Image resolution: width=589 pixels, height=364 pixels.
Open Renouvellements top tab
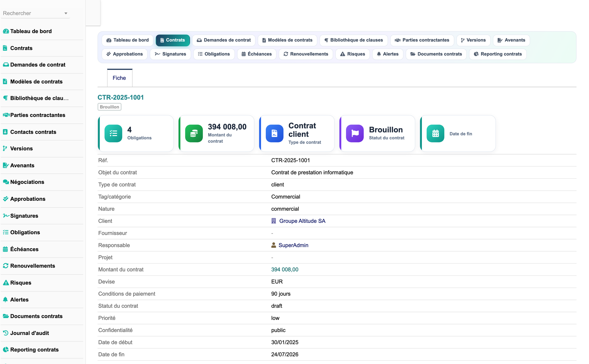[x=306, y=54]
